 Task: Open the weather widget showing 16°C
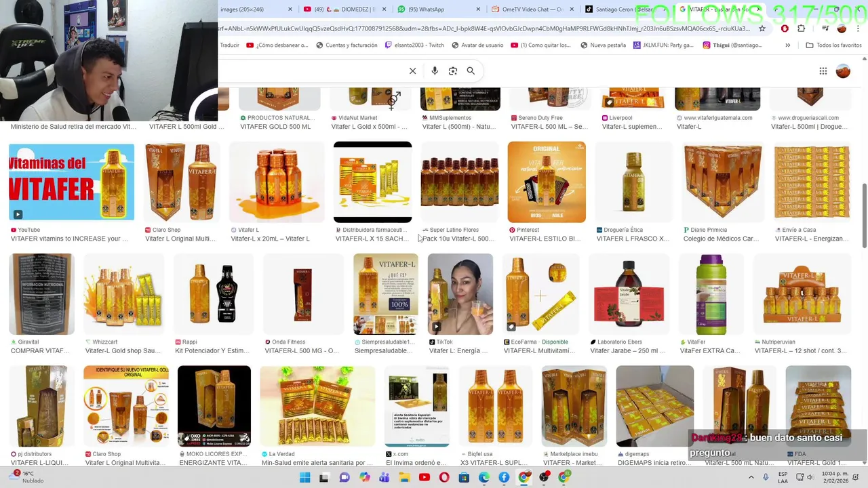[27, 477]
